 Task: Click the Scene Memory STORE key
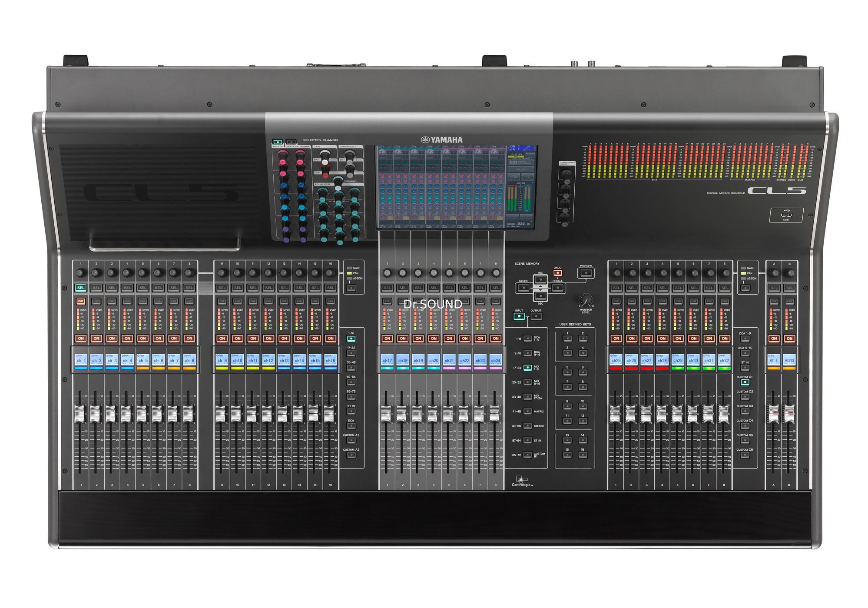(x=523, y=287)
